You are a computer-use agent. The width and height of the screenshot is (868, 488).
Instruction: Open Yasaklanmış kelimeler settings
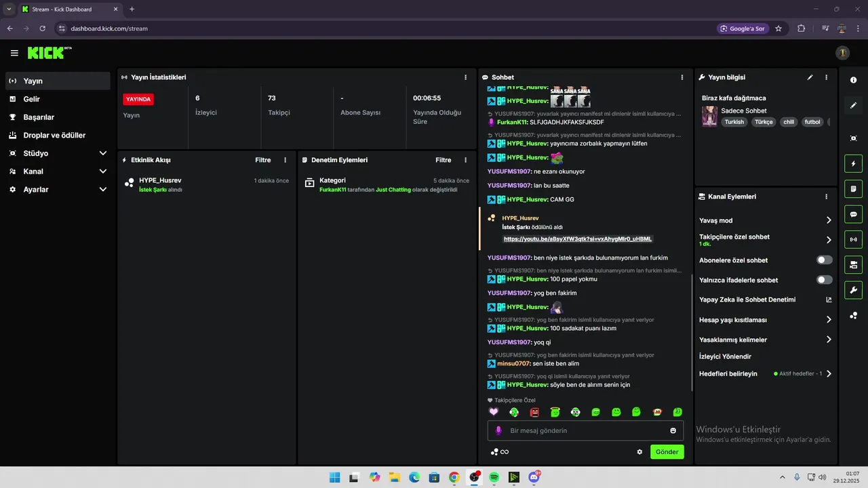pos(766,340)
